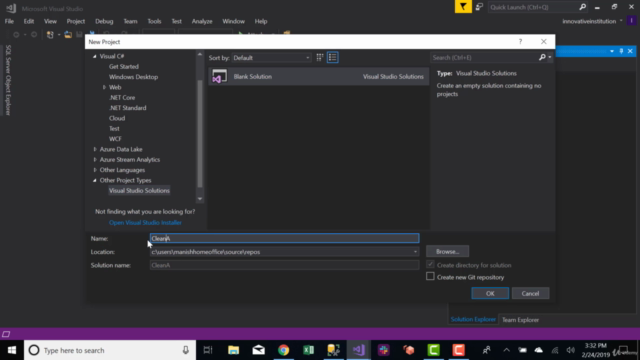This screenshot has height=360, width=640.
Task: Collapse the Visual C# tree node
Action: coord(95,56)
